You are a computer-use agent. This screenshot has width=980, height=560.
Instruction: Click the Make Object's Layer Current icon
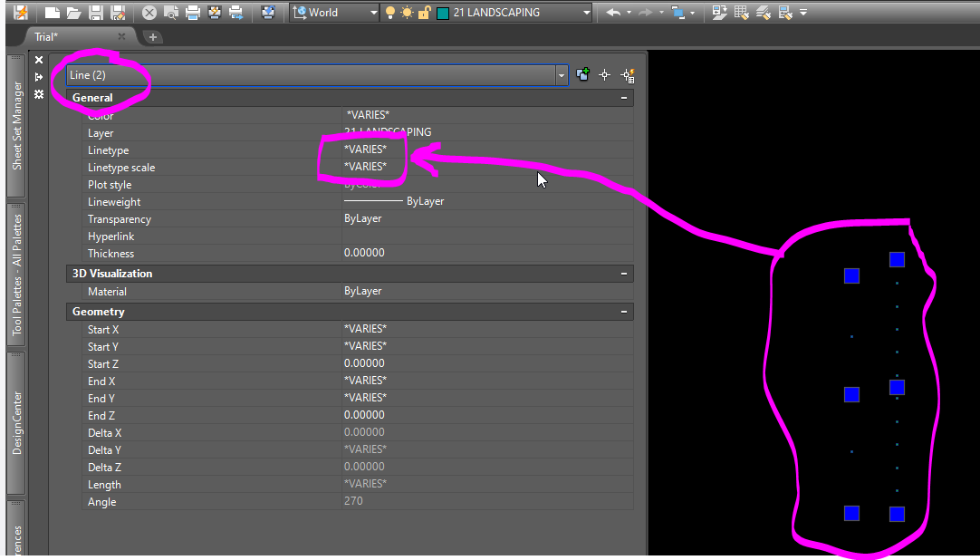[x=719, y=12]
